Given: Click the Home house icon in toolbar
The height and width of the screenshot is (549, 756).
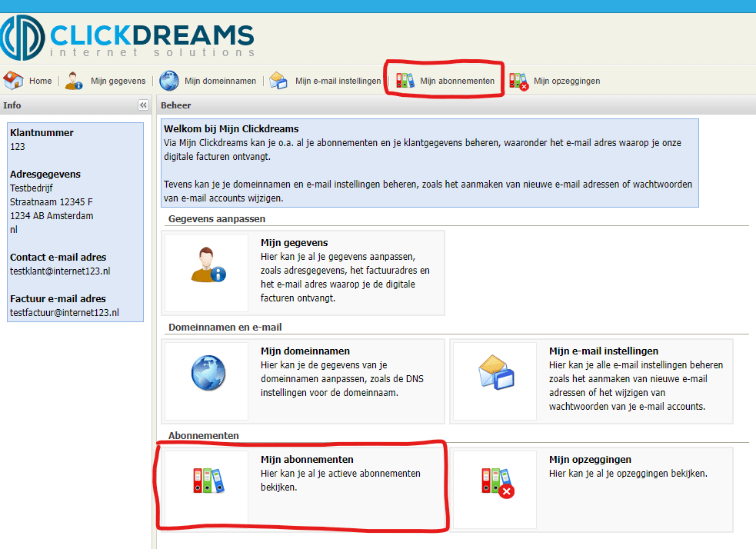Looking at the screenshot, I should point(14,81).
